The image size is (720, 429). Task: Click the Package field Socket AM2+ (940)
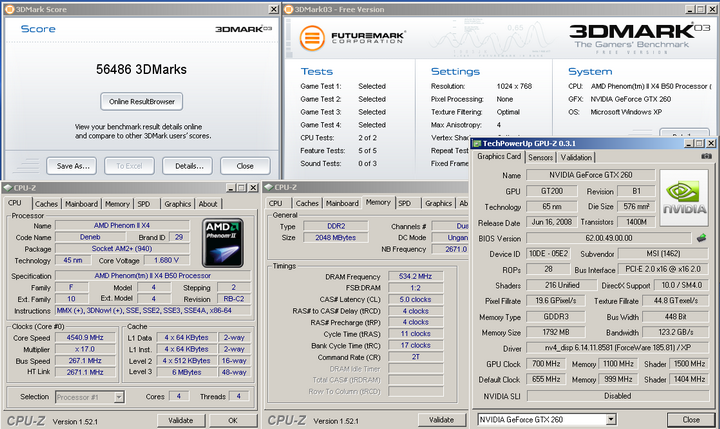[x=122, y=248]
